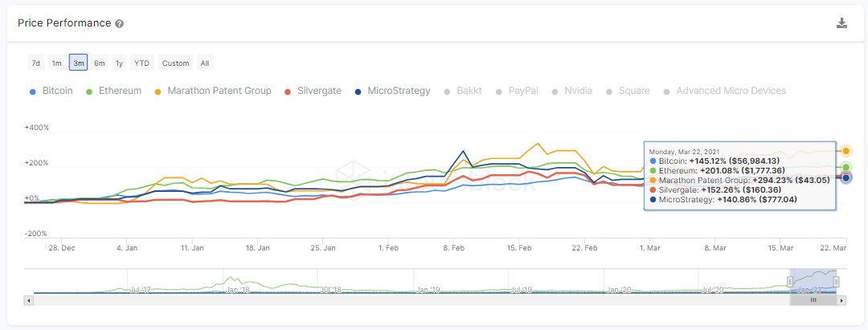Switch to YTD range
The width and height of the screenshot is (868, 330).
coord(142,63)
